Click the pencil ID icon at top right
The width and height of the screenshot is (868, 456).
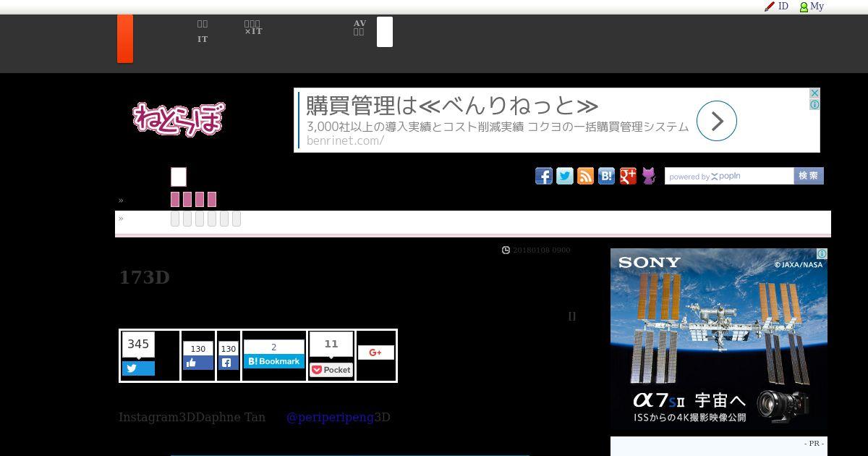(770, 7)
